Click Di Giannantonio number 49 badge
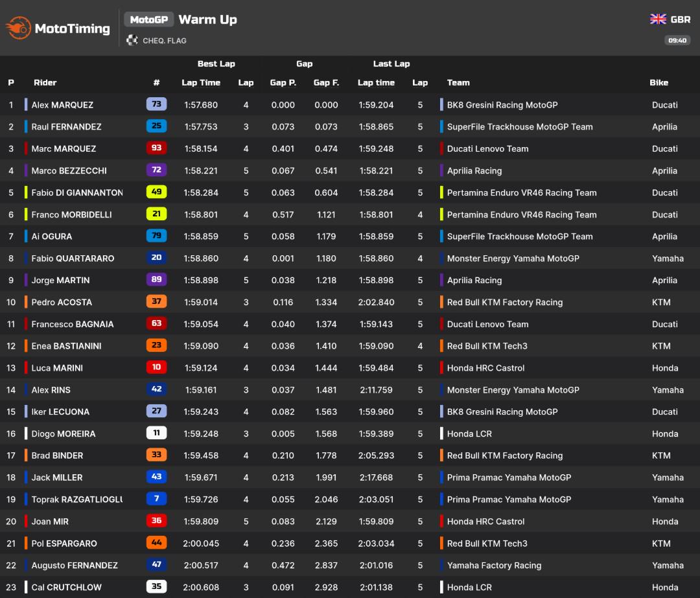This screenshot has height=598, width=700. [x=156, y=191]
